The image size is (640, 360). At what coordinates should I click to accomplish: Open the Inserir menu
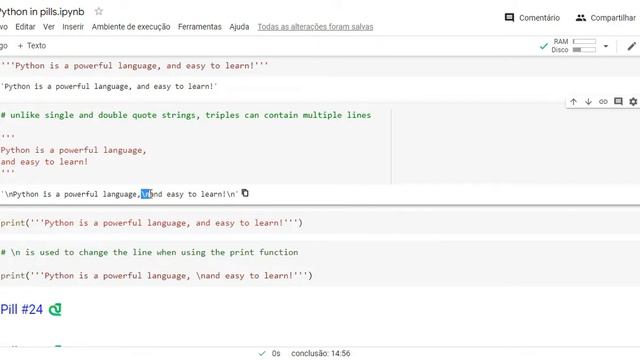tap(73, 27)
